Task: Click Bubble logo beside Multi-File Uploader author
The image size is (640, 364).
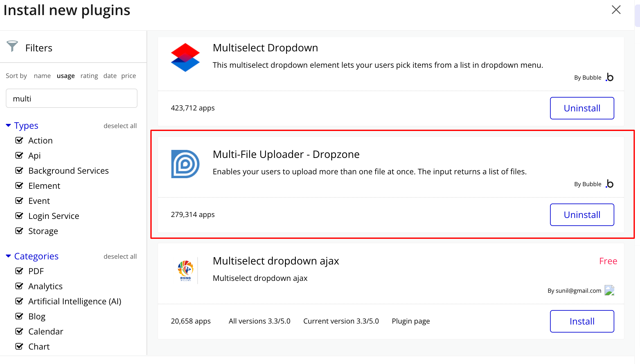Action: point(609,184)
